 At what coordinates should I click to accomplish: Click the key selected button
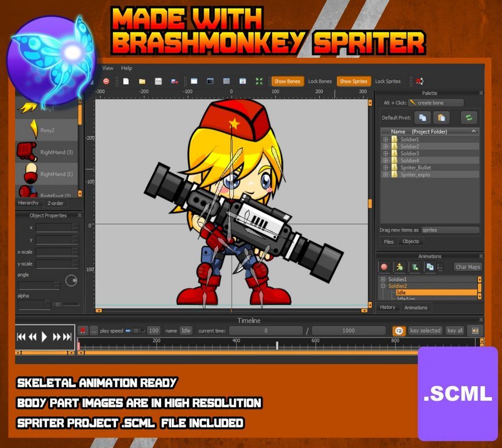pyautogui.click(x=425, y=330)
